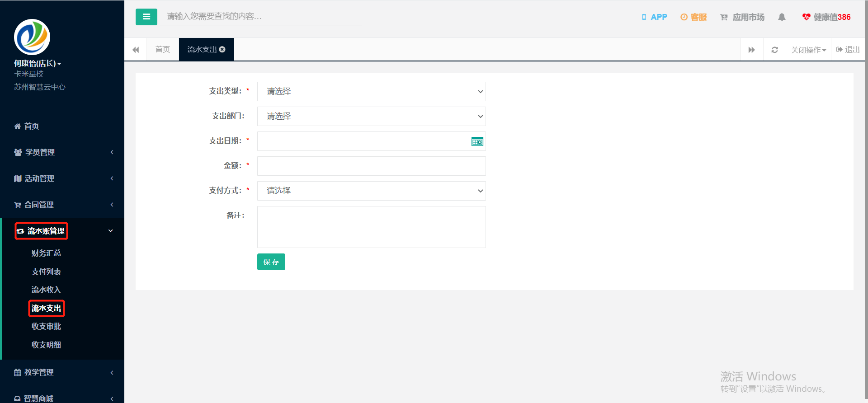Select 流水支出 submenu item
This screenshot has height=403, width=868.
pyautogui.click(x=46, y=308)
